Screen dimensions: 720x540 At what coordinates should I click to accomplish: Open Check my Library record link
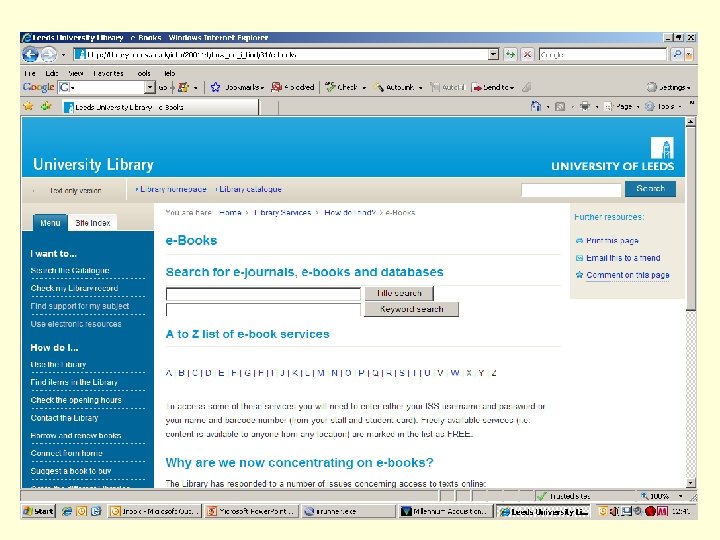(x=74, y=288)
